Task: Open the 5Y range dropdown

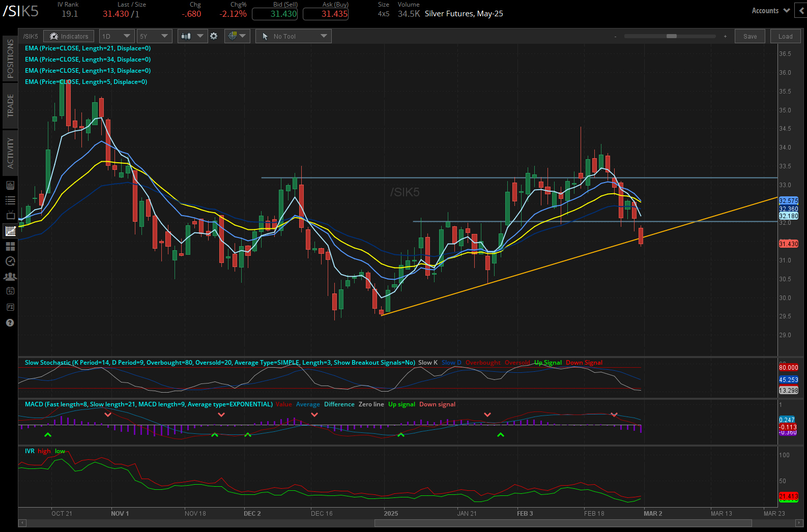Action: (154, 36)
